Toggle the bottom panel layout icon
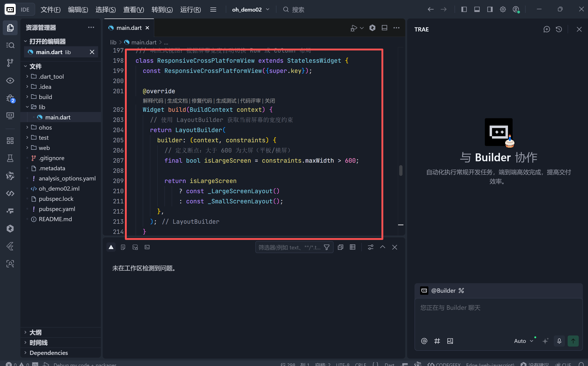 pos(477,9)
